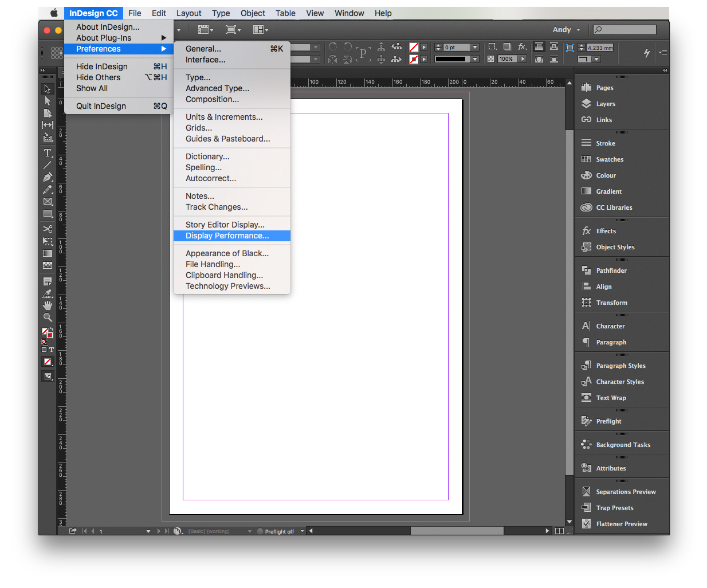
Task: Expand the opacity slider arrow
Action: (523, 59)
